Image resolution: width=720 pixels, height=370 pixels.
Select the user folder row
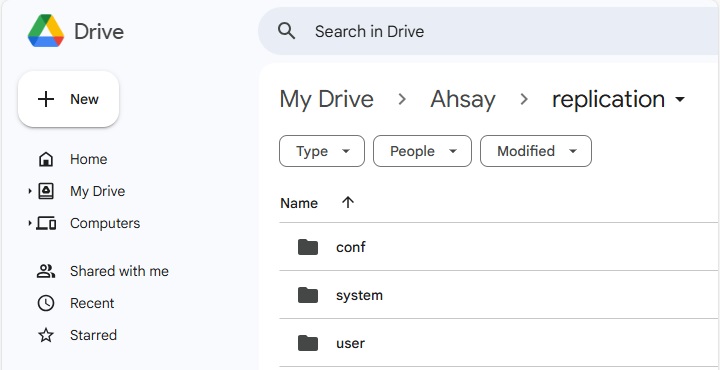pyautogui.click(x=500, y=343)
